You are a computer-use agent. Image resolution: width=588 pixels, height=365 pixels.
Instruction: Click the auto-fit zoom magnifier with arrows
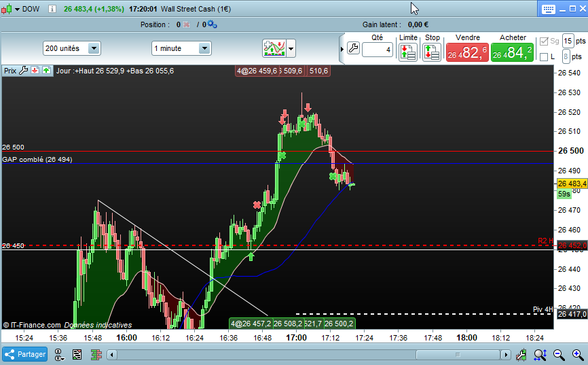[x=540, y=355]
